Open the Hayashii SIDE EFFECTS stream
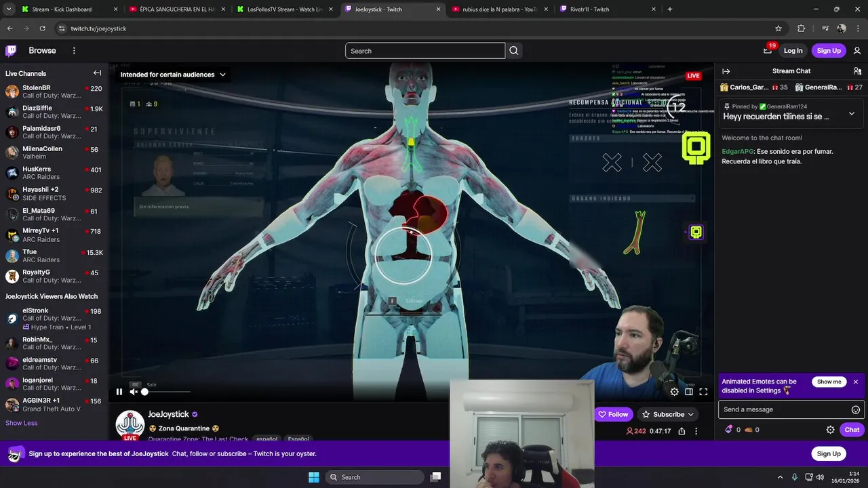 click(x=53, y=194)
